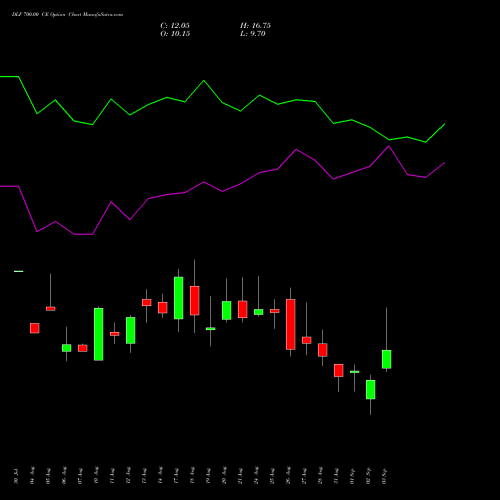Click the tall green candlestick for 17 Aug

[x=179, y=298]
